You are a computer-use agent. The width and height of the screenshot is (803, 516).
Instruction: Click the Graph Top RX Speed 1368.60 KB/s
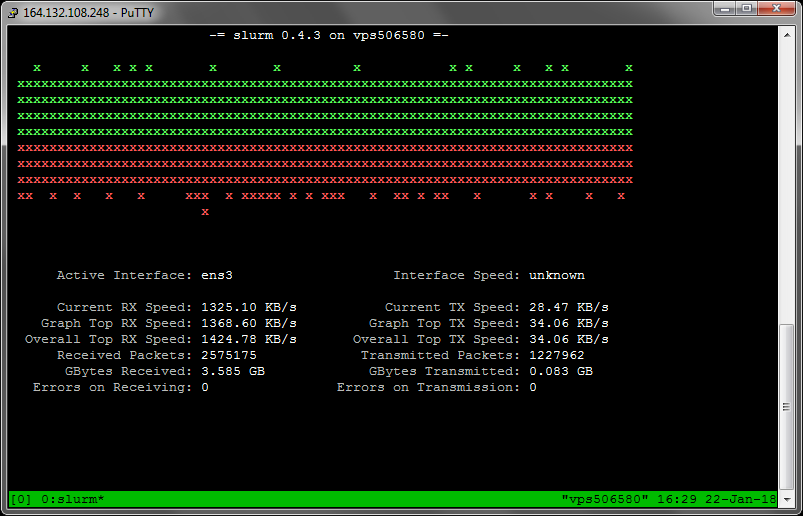249,324
